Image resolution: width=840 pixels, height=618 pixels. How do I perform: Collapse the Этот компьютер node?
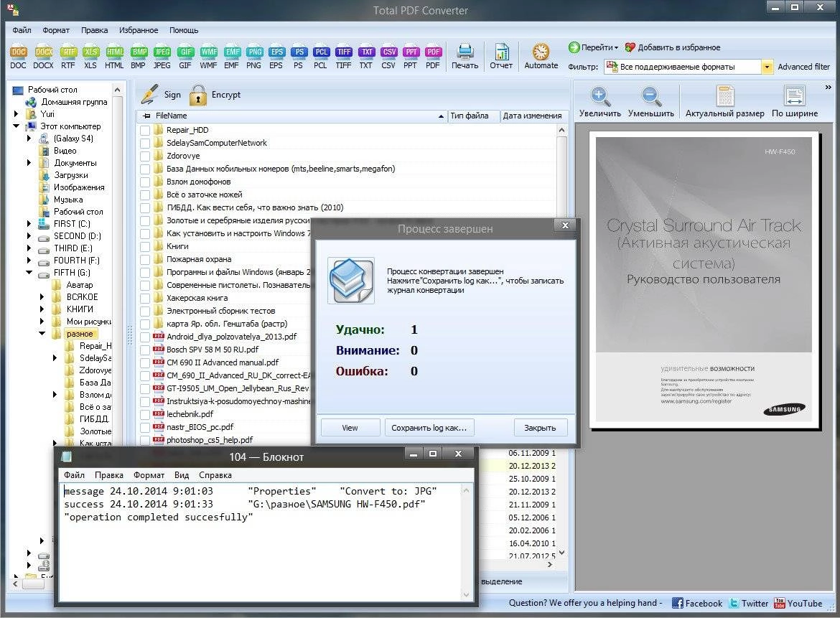[16, 126]
